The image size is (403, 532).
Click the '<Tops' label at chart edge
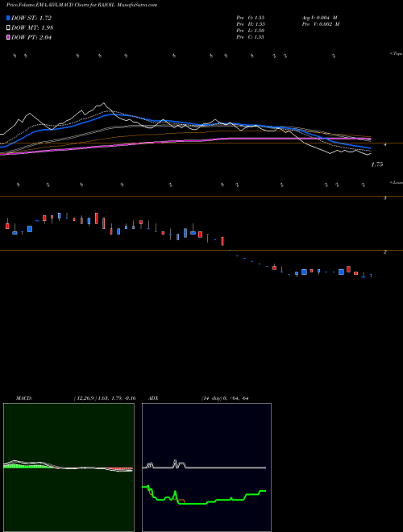click(396, 54)
